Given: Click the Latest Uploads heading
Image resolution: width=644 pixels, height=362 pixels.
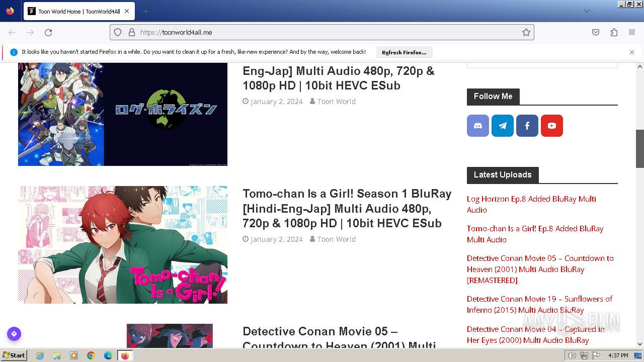Looking at the screenshot, I should 503,175.
